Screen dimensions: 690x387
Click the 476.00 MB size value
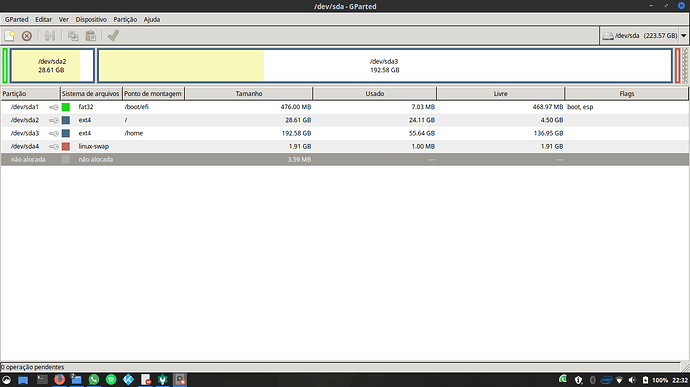[296, 107]
